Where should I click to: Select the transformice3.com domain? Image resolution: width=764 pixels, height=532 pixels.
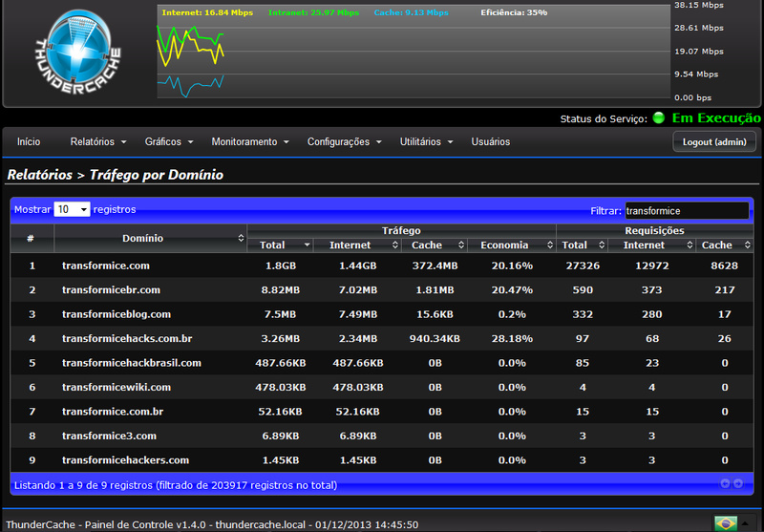click(x=109, y=436)
